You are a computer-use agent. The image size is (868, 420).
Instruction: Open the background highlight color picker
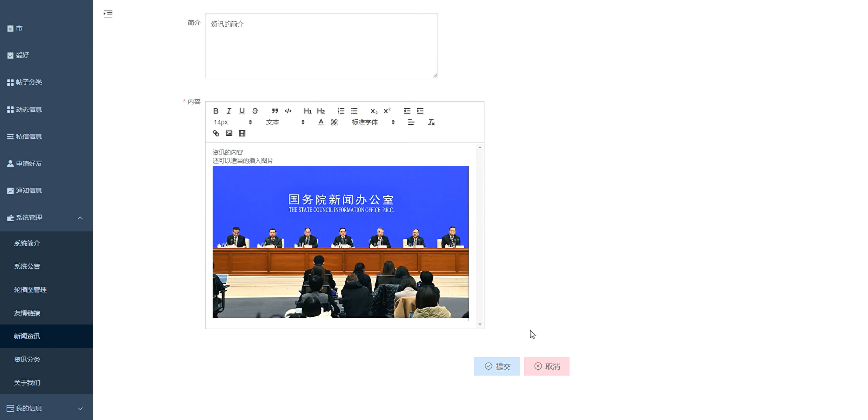[x=334, y=122]
